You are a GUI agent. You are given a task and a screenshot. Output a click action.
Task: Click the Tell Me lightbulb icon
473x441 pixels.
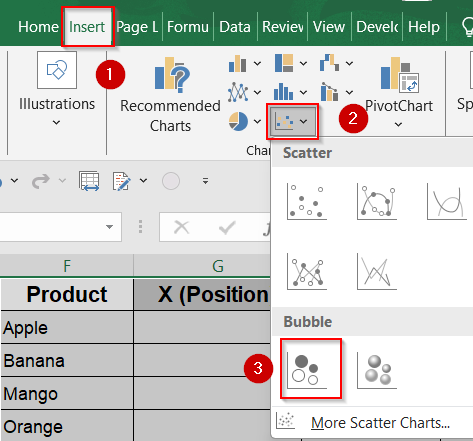[x=468, y=27]
